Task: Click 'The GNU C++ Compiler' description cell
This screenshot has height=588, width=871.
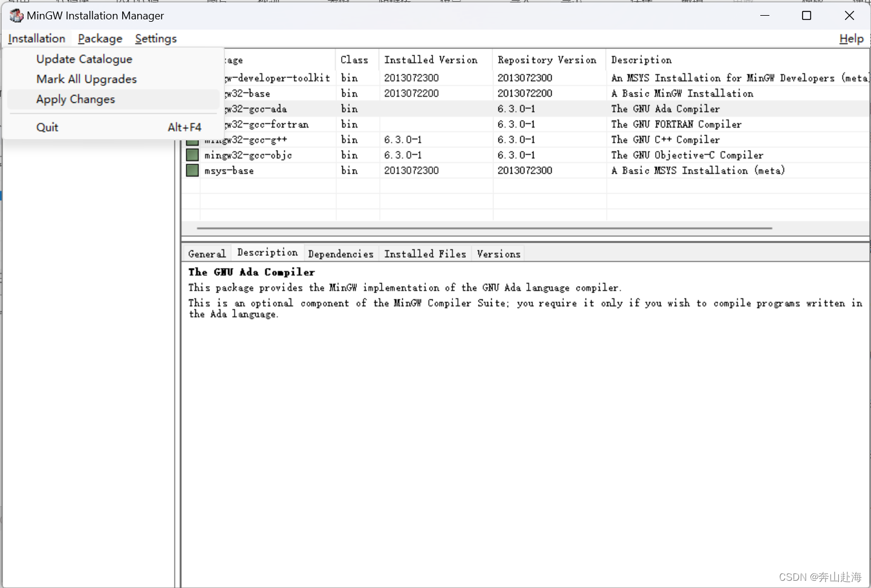Action: (665, 140)
